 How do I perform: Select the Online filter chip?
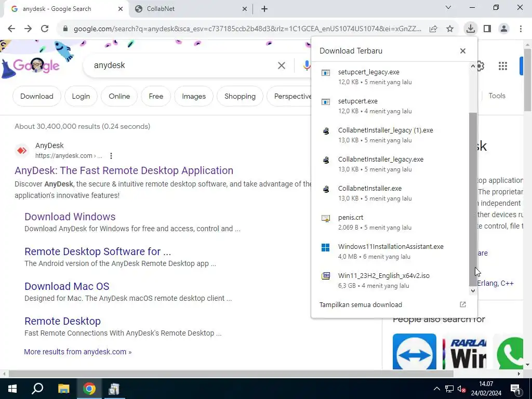(x=119, y=96)
